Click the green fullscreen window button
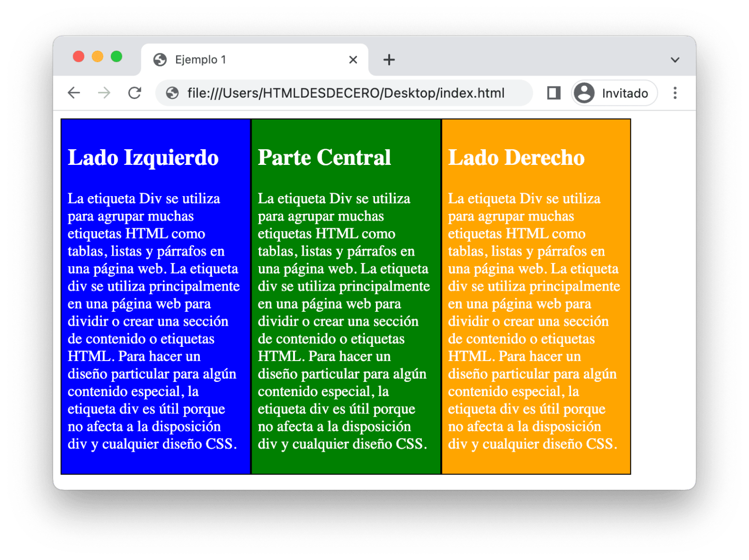The height and width of the screenshot is (560, 749). [117, 57]
